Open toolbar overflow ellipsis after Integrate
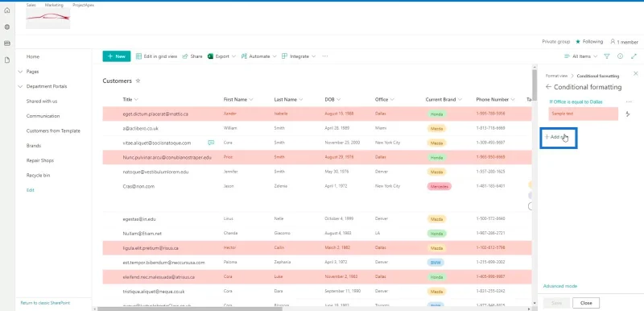The height and width of the screenshot is (311, 644). 325,56
